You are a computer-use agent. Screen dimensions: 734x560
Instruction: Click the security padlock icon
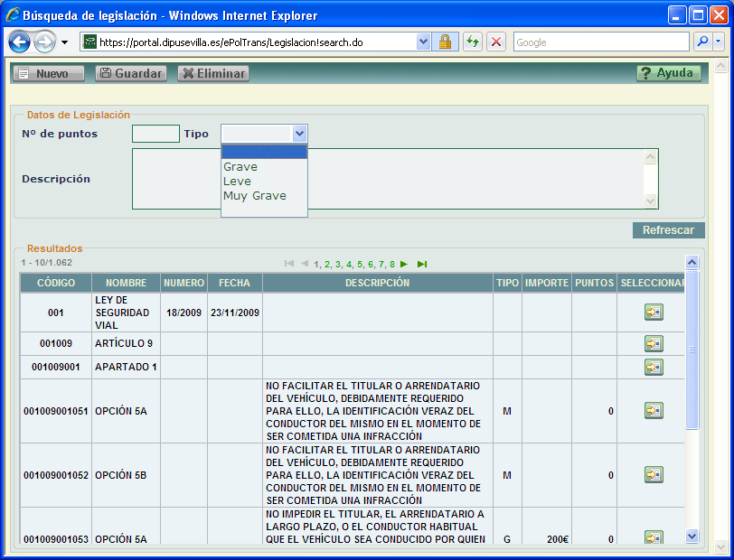coord(445,42)
